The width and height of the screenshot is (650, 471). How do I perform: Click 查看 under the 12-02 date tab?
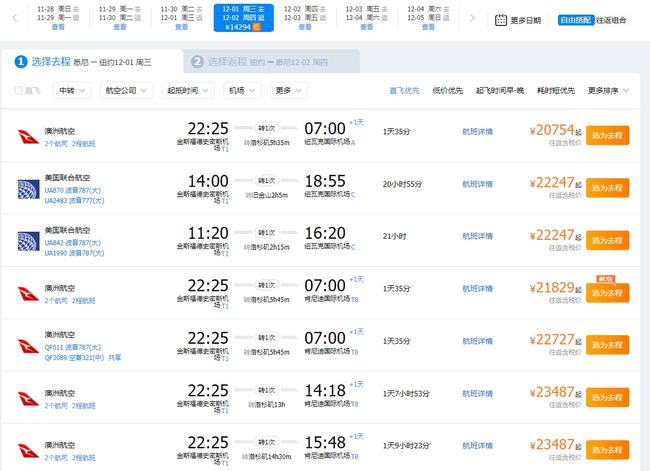coord(305,27)
